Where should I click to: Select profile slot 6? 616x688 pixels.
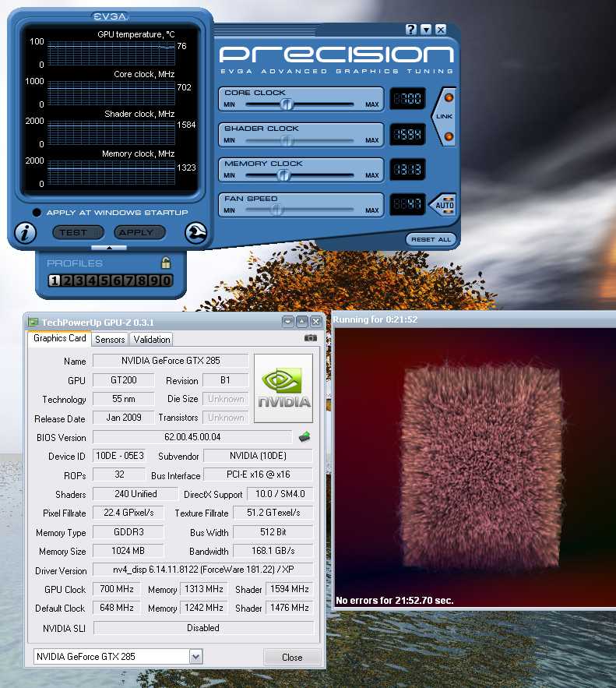pyautogui.click(x=117, y=280)
